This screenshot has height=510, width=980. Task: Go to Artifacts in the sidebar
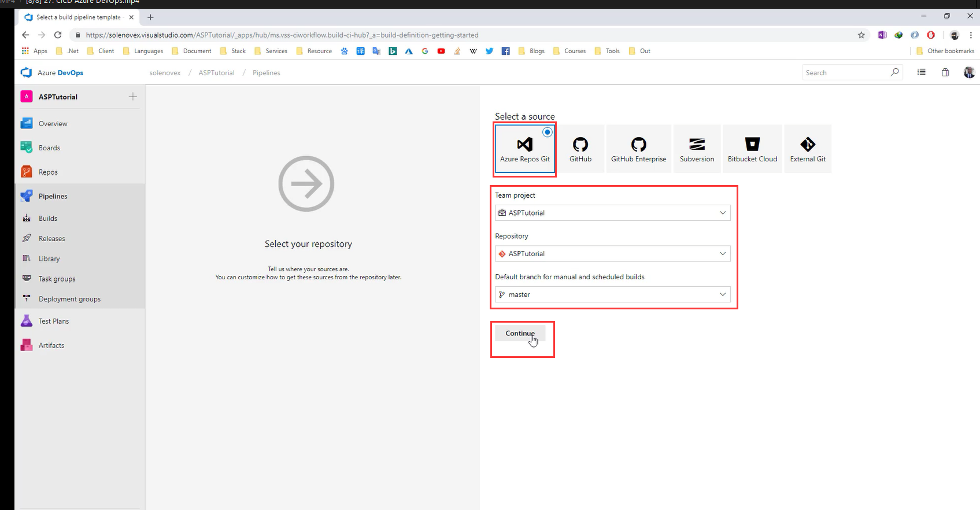[80, 345]
